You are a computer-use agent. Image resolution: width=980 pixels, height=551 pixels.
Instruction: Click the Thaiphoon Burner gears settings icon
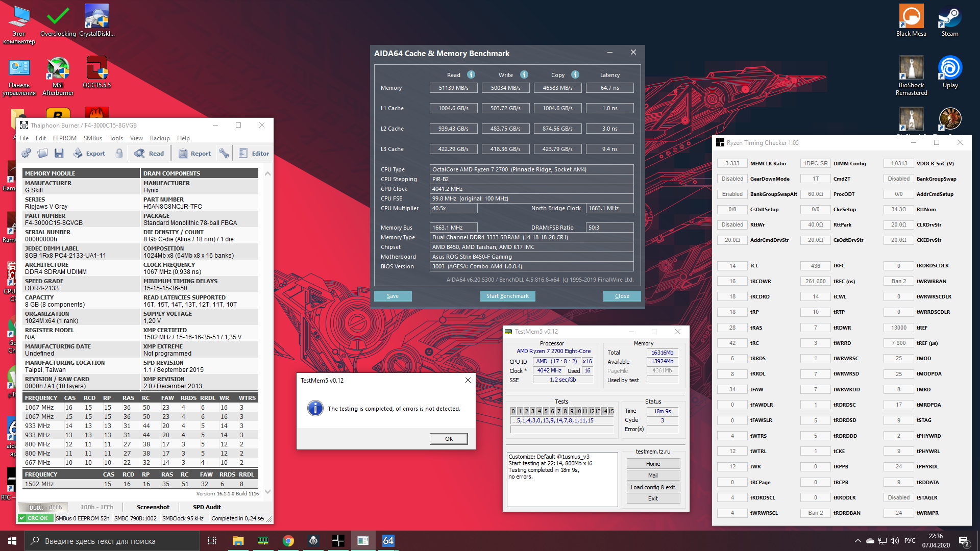coord(26,153)
